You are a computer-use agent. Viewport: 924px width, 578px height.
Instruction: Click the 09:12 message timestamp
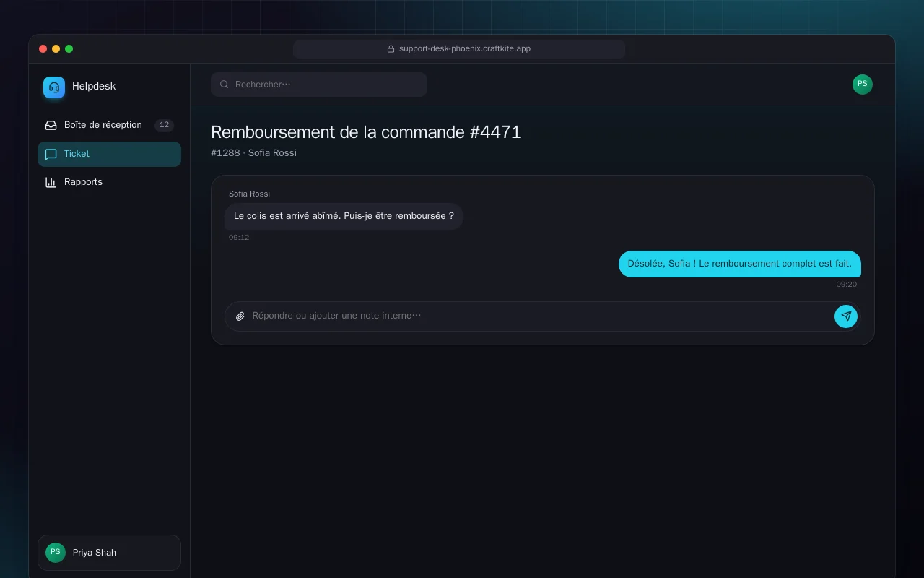[x=239, y=237]
